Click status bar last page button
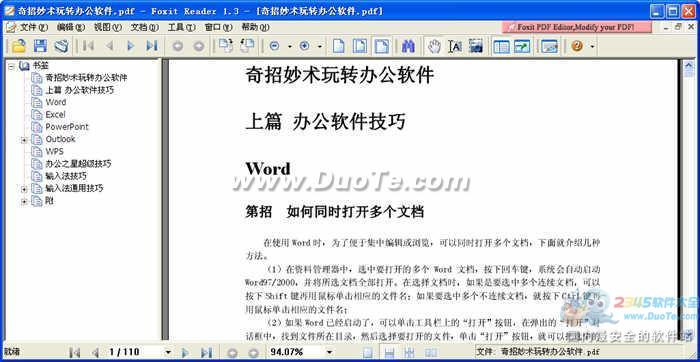Screen dimensions: 700x362 point(205,353)
